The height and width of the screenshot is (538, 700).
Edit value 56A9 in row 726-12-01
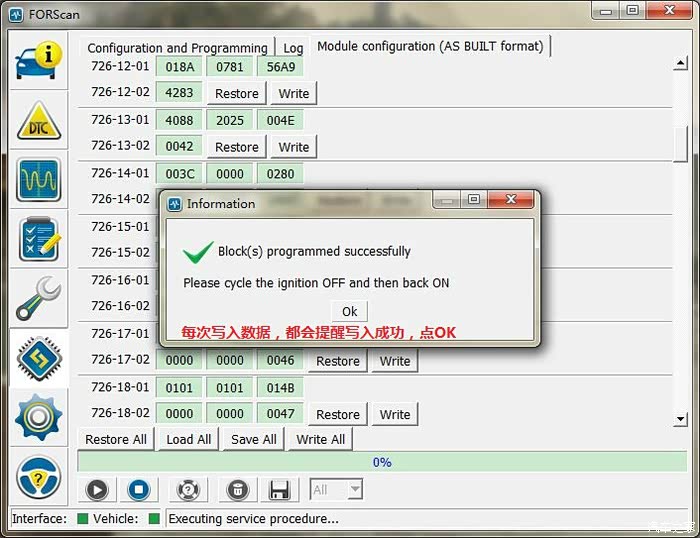280,67
